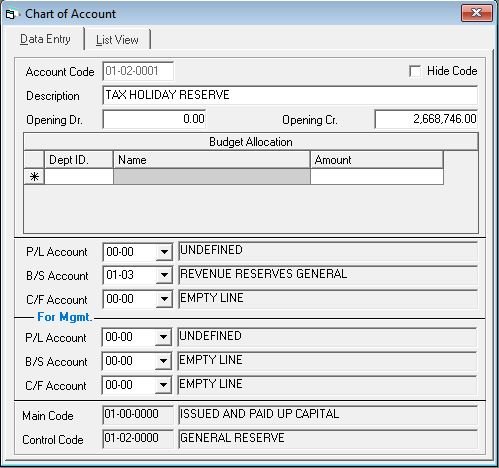Click the empty Dept ID. cell
The width and height of the screenshot is (499, 468).
pyautogui.click(x=79, y=177)
